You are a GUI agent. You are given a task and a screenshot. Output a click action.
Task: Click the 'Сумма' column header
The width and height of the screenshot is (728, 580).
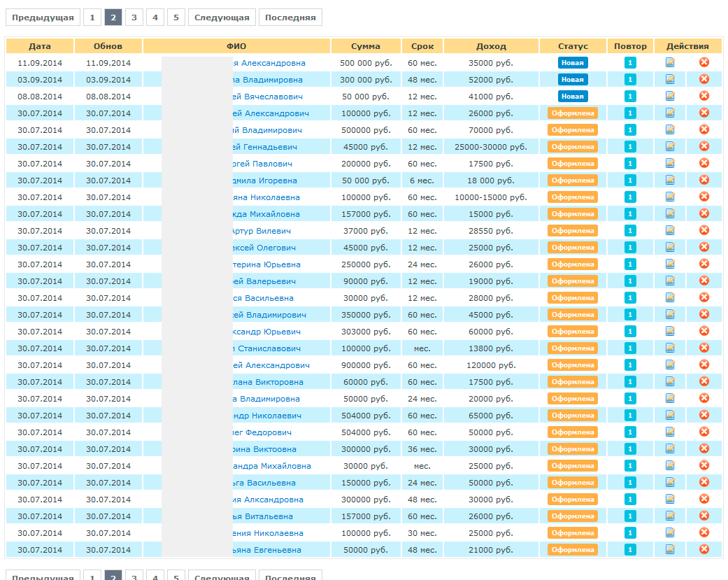pyautogui.click(x=366, y=46)
